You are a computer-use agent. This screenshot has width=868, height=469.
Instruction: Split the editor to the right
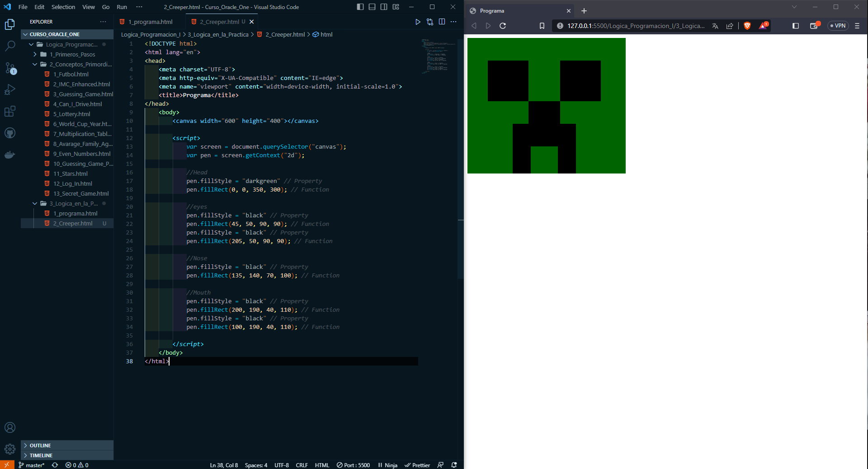pos(442,22)
